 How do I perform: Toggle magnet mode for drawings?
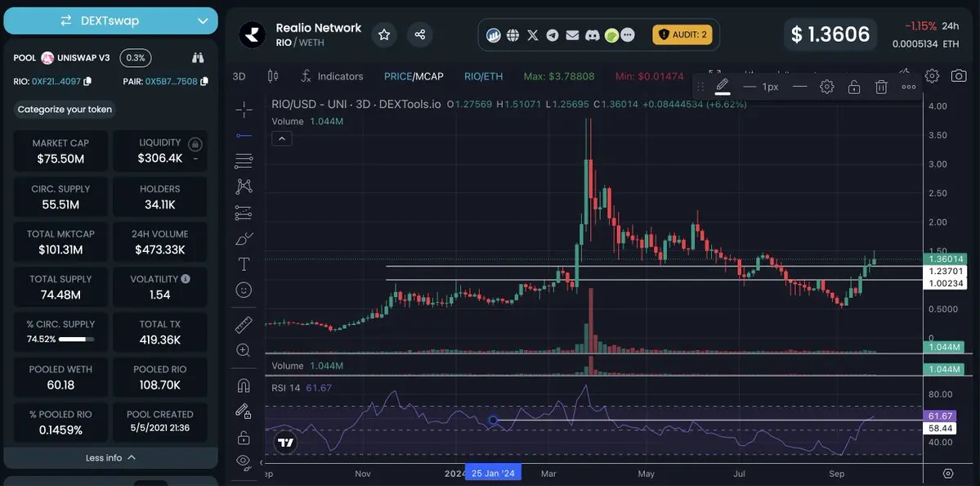click(244, 385)
